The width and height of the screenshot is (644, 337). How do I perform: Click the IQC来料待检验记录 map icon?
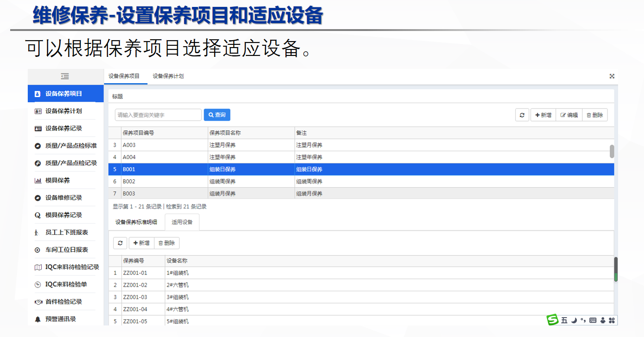[38, 267]
